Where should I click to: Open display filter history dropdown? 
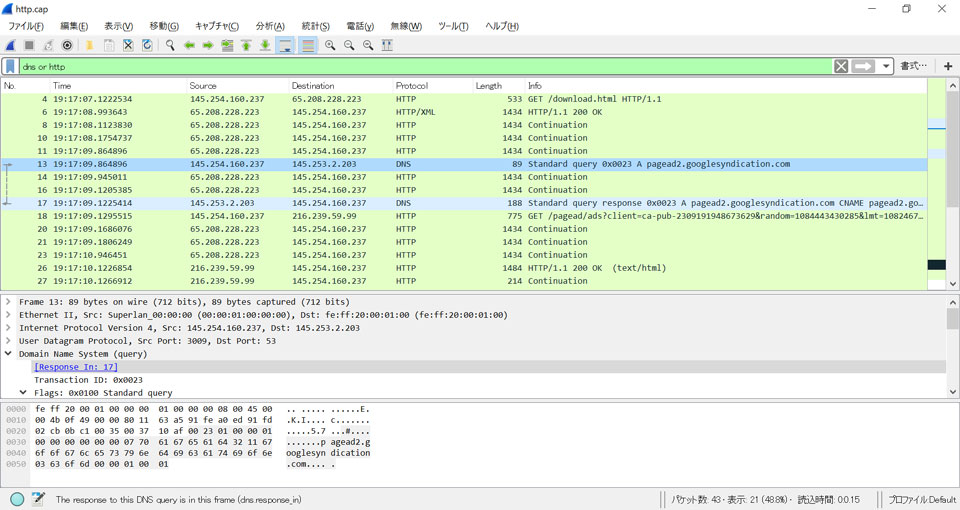886,66
